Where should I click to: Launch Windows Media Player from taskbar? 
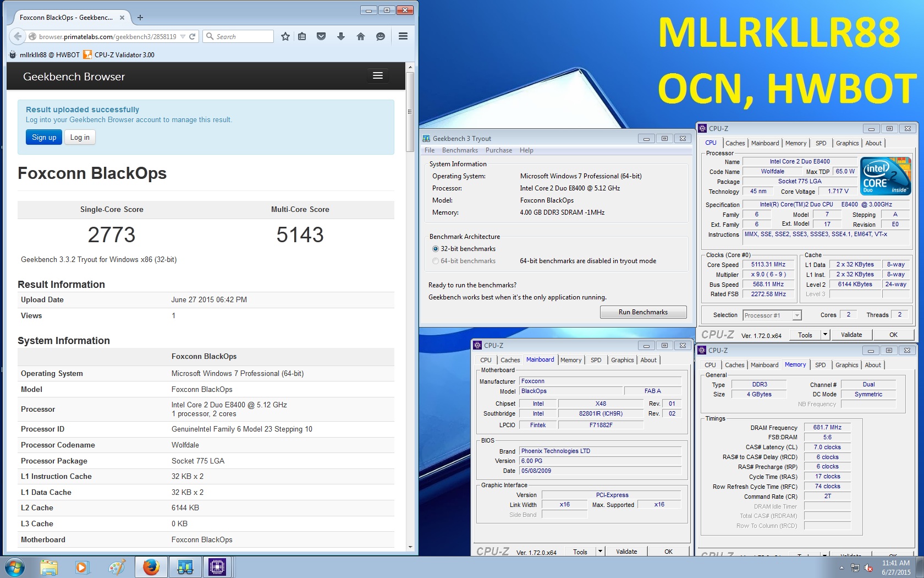point(81,567)
